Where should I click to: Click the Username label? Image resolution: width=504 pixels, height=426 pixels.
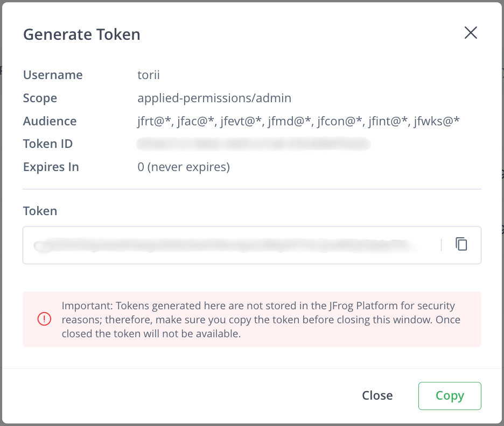(x=52, y=75)
